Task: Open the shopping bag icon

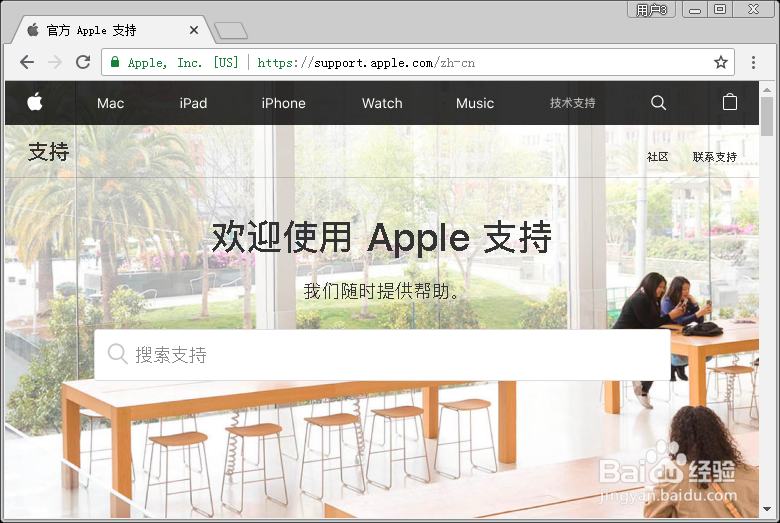Action: 730,102
